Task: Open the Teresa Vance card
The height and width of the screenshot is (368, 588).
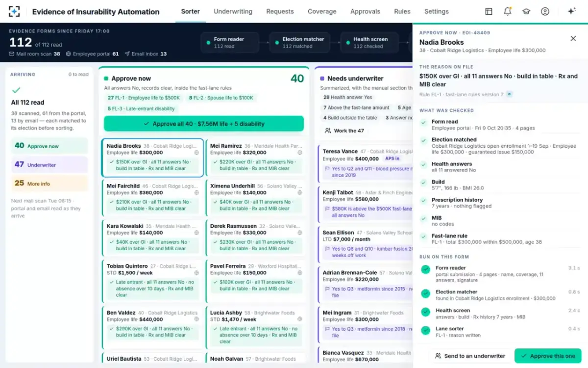Action: tap(365, 164)
